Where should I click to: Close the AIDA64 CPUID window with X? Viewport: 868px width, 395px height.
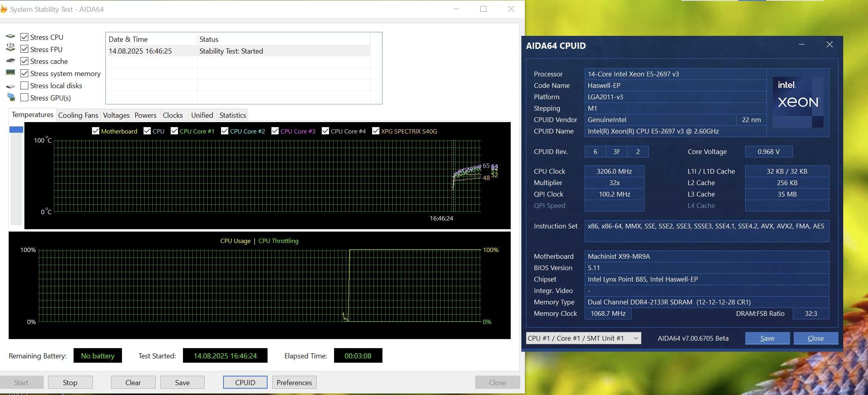[829, 45]
